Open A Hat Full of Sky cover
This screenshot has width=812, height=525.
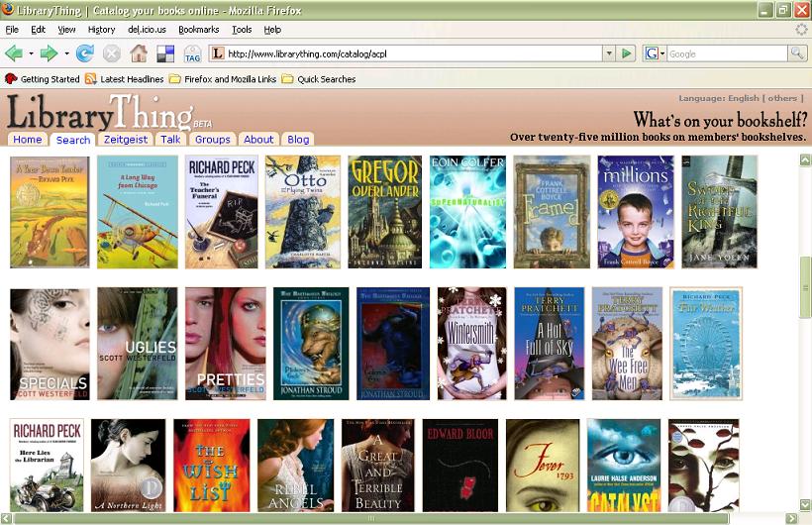point(550,344)
